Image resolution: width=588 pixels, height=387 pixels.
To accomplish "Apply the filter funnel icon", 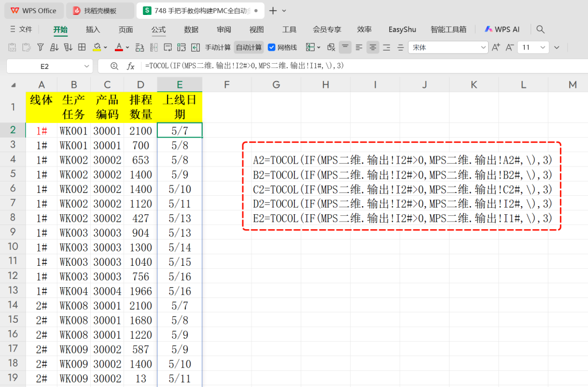I will click(x=41, y=47).
